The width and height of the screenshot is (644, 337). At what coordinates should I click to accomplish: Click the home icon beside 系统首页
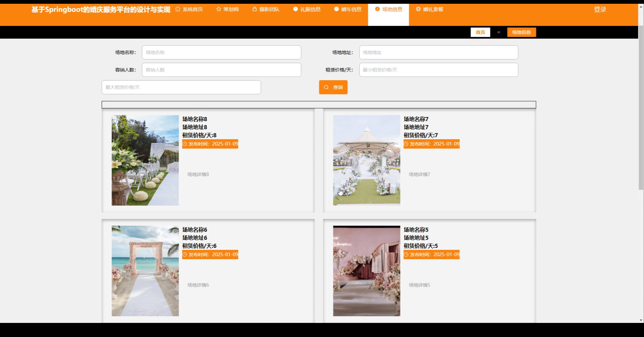[x=178, y=9]
